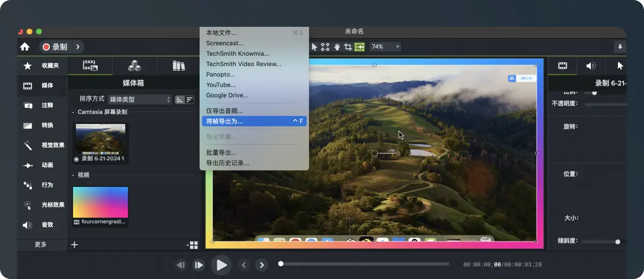Select the Crop tool in canvas toolbar
This screenshot has width=644, height=279.
click(x=348, y=47)
